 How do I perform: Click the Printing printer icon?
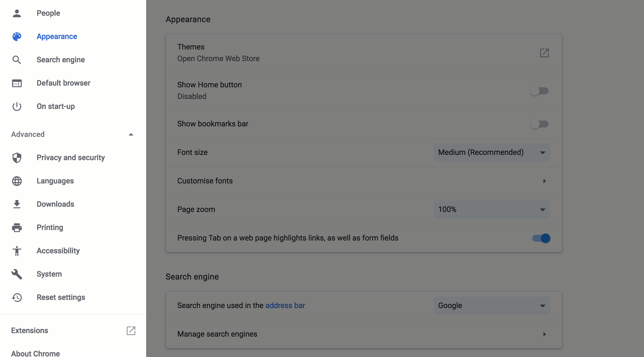click(x=17, y=227)
